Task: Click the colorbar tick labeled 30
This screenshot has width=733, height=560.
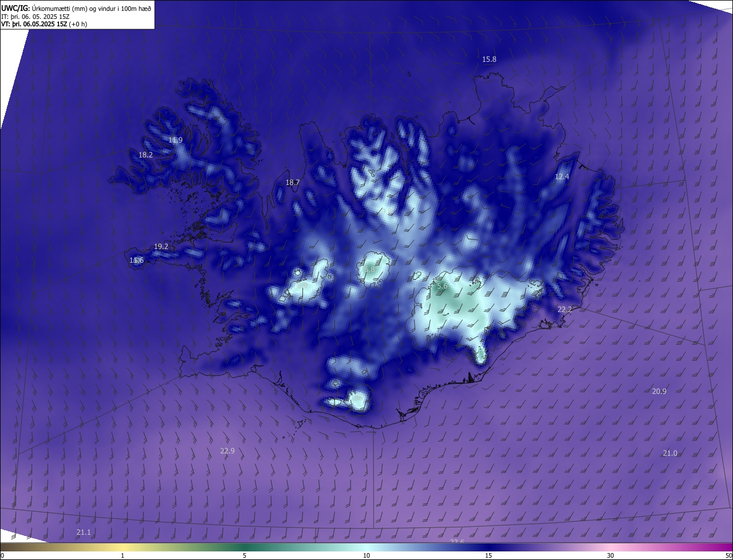Action: point(610,555)
